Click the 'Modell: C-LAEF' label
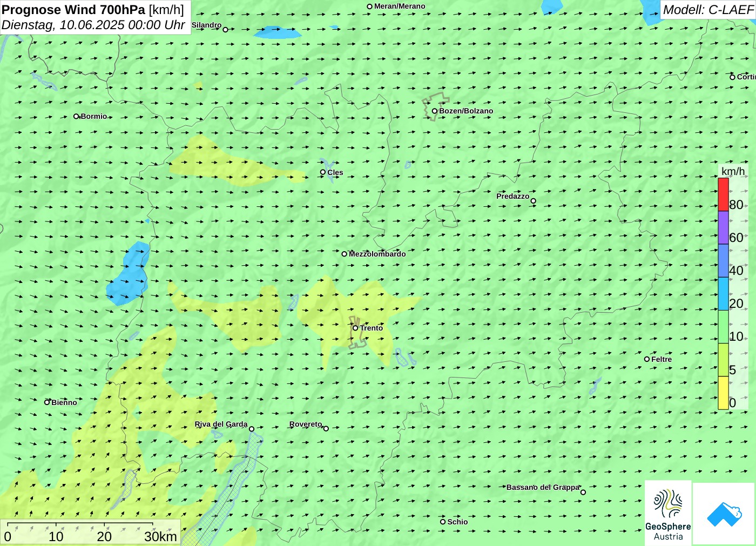756x546 pixels. click(x=708, y=10)
